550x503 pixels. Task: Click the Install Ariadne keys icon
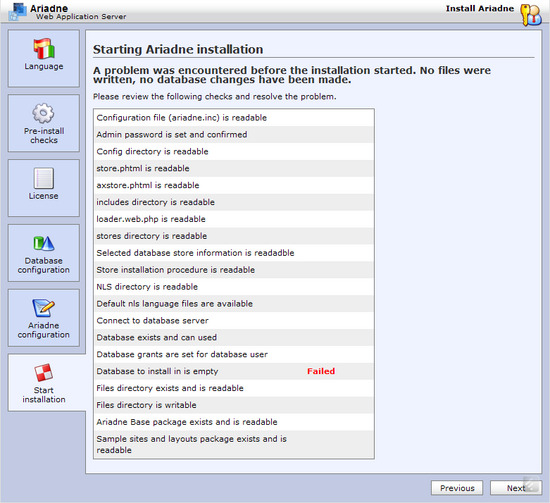tap(531, 15)
